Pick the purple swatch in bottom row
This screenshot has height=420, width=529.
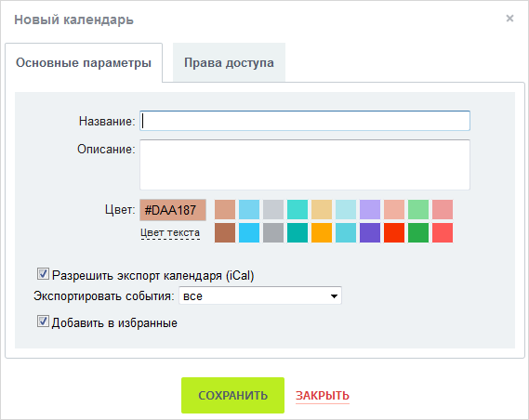(x=370, y=232)
